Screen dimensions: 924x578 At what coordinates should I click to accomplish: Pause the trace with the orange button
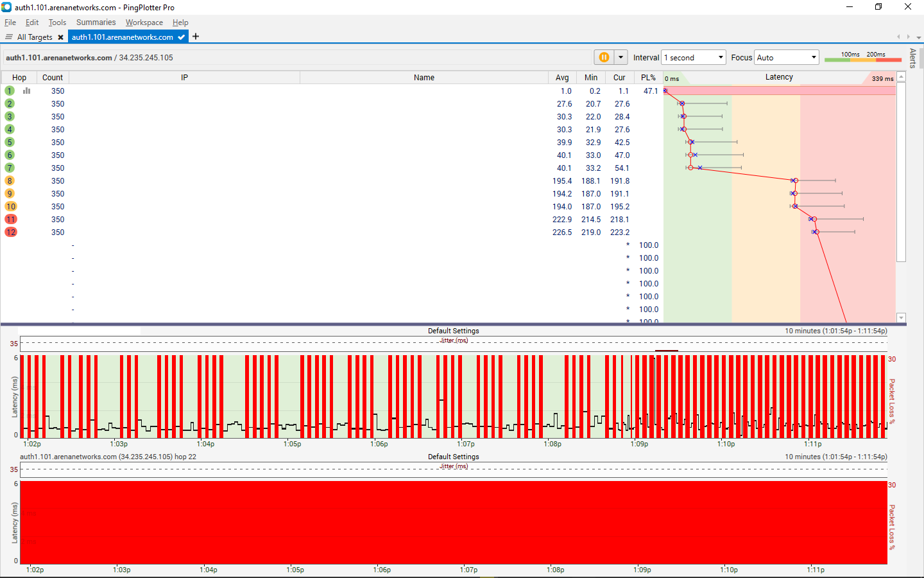(x=604, y=57)
